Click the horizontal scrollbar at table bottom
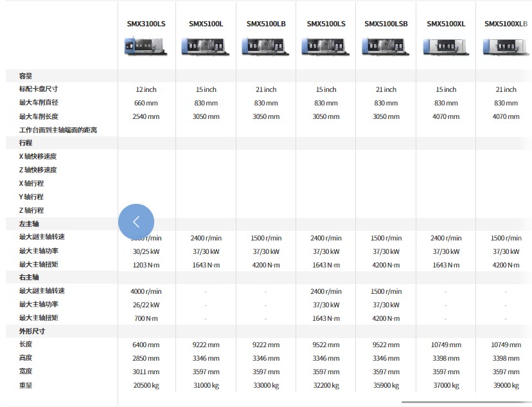 coord(466,402)
